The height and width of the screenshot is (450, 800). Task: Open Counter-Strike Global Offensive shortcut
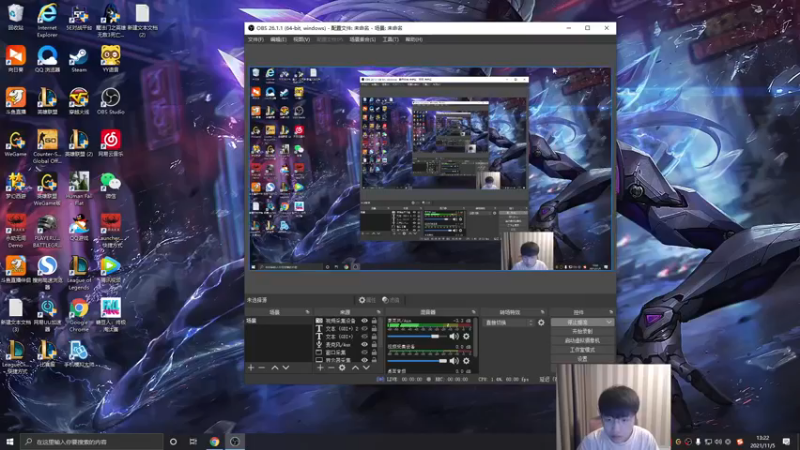[47, 146]
